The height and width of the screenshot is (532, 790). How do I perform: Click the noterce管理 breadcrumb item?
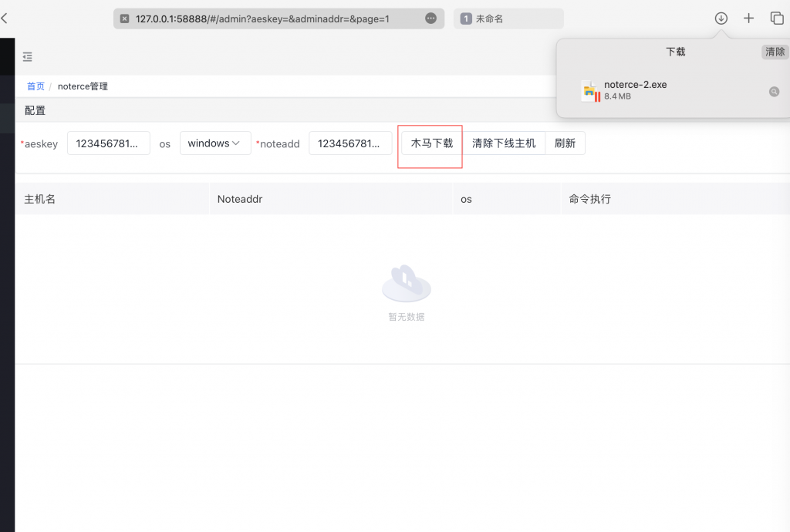[x=83, y=86]
